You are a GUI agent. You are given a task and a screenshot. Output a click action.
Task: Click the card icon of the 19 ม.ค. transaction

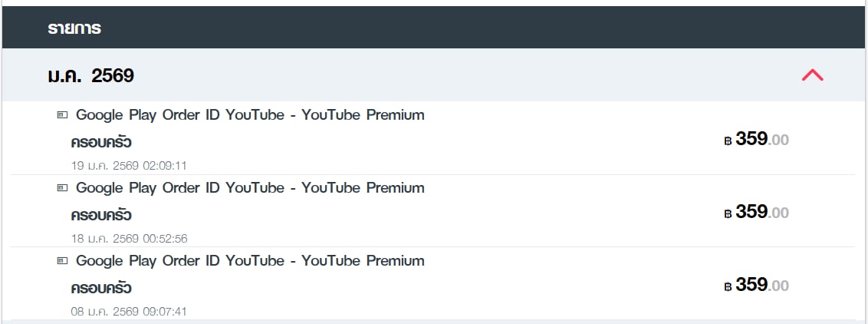point(63,115)
